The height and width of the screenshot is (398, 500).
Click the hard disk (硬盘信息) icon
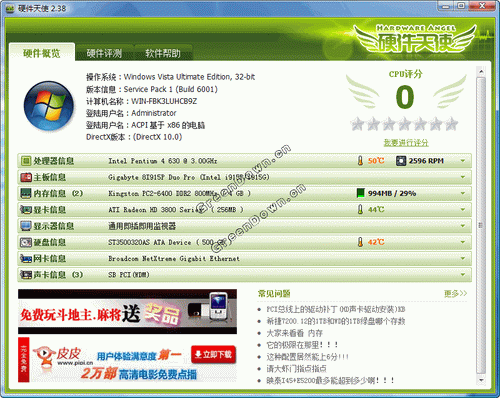pos(26,242)
